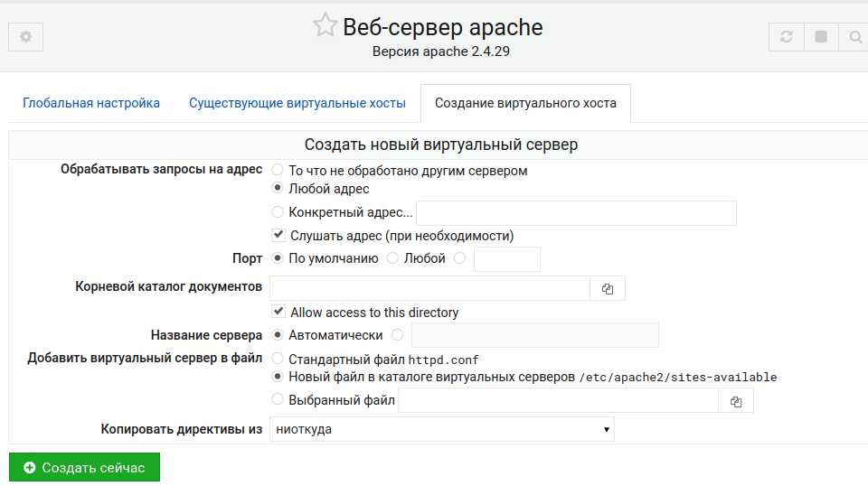Select Любой port radio option
The width and height of the screenshot is (868, 486).
click(392, 258)
